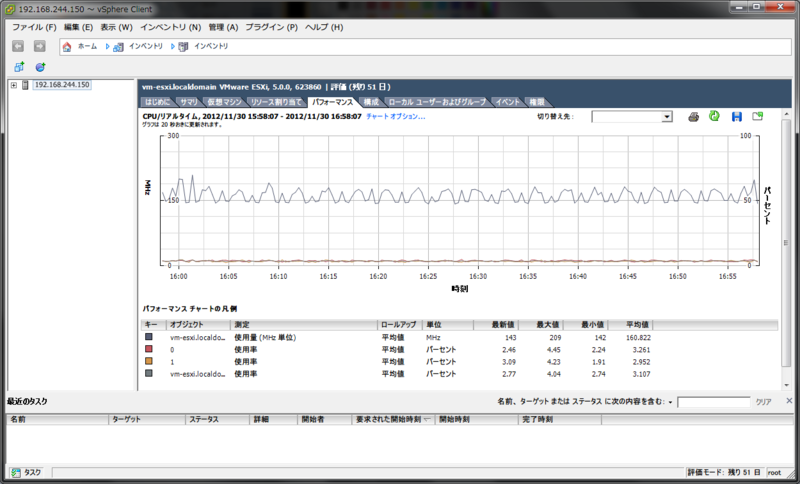Image resolution: width=800 pixels, height=484 pixels.
Task: Open the 表示 (W) menu
Action: [116, 27]
